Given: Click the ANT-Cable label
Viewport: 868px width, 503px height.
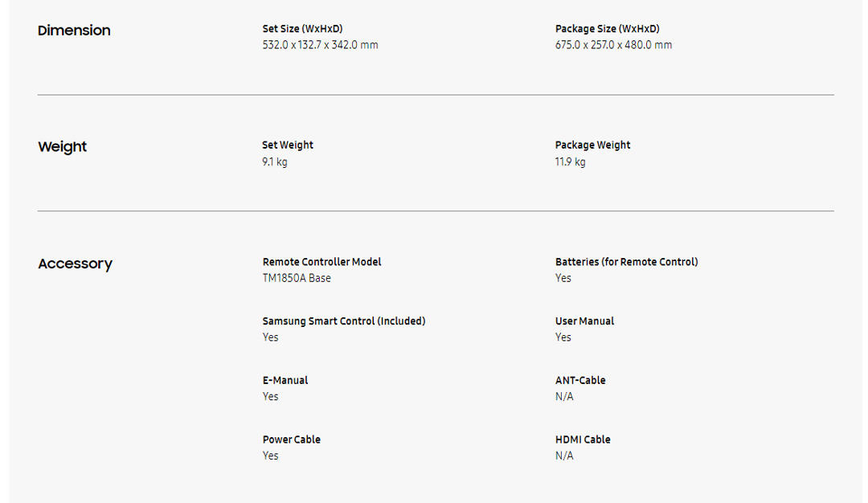Looking at the screenshot, I should (580, 381).
